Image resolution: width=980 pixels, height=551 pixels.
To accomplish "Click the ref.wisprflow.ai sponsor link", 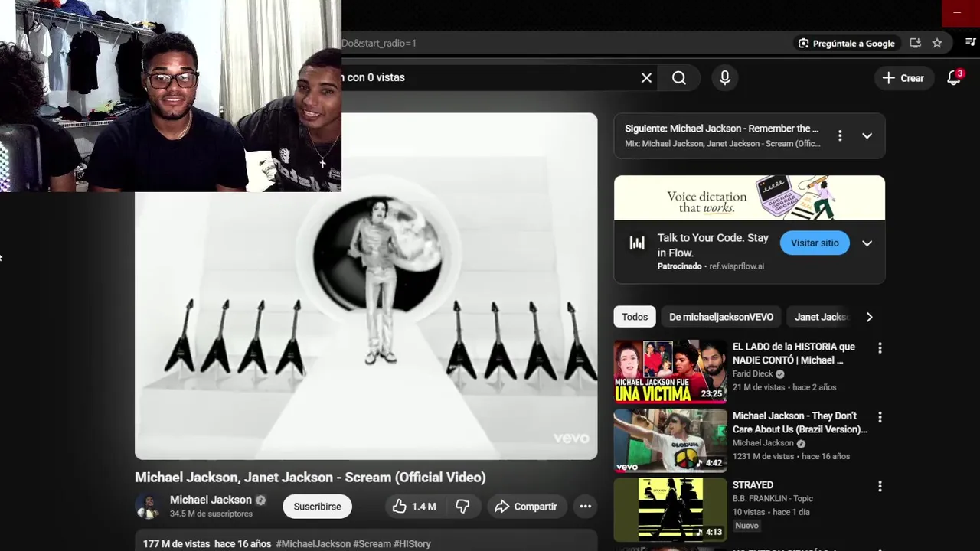I will (737, 266).
